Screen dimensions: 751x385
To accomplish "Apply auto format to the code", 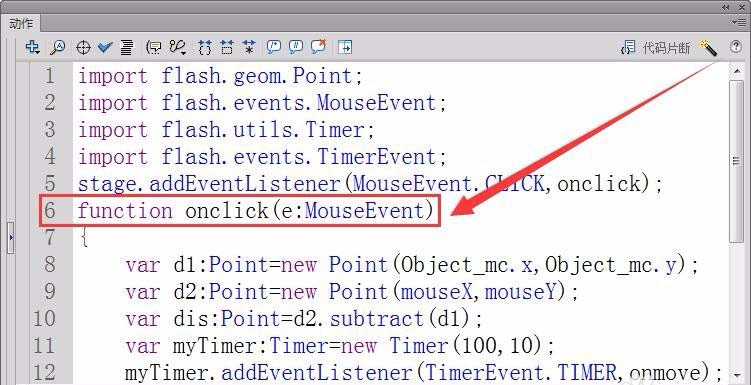I will (x=126, y=47).
